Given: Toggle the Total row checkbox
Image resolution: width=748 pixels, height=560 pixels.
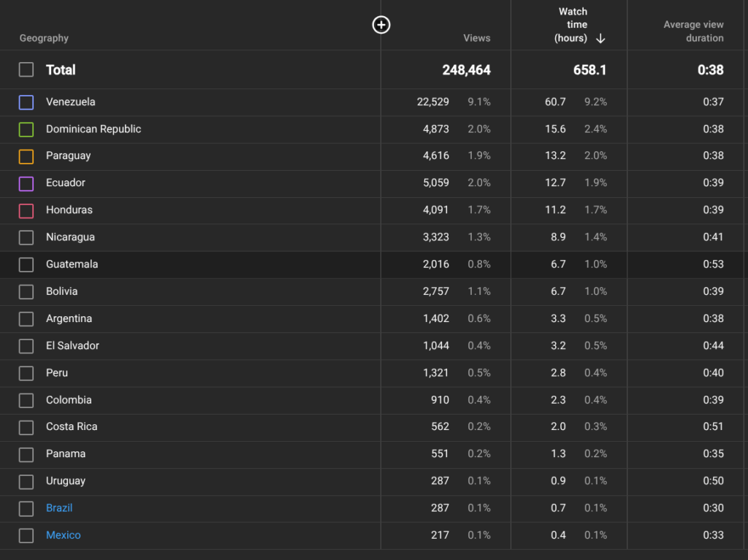Looking at the screenshot, I should click(26, 69).
